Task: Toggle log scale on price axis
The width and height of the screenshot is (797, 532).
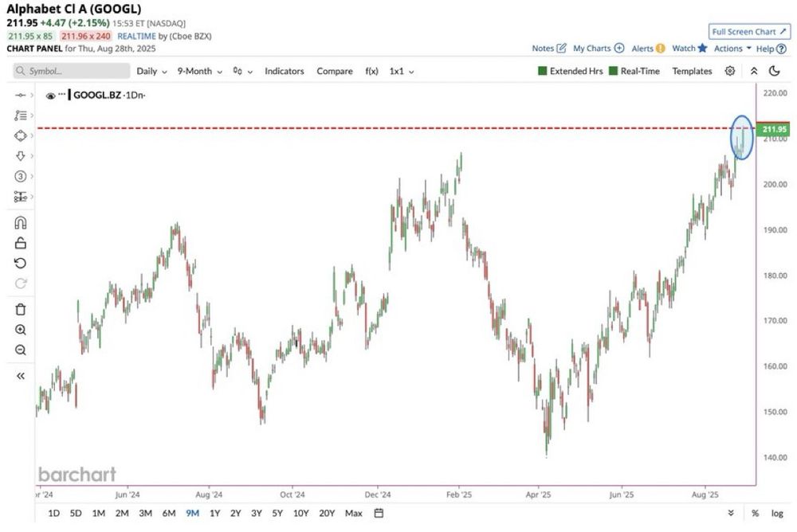Action: pyautogui.click(x=777, y=513)
